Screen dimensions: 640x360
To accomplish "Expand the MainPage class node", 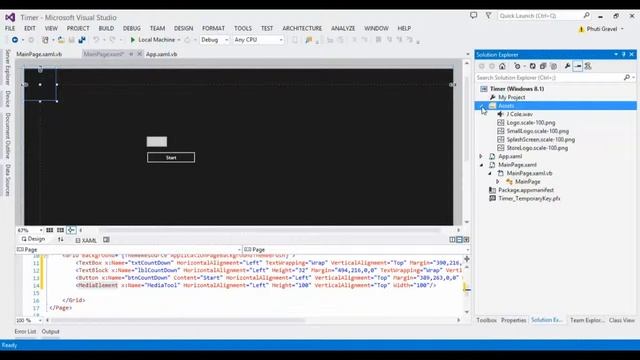I will pyautogui.click(x=498, y=182).
